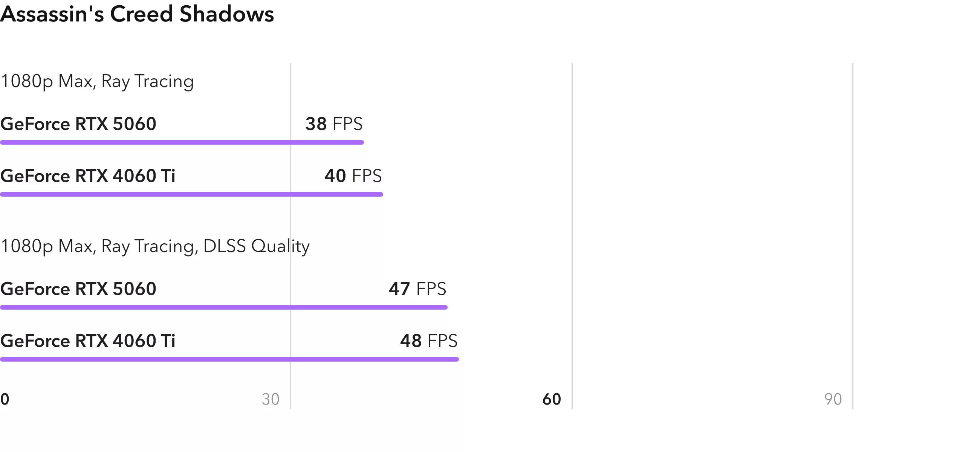Select the purple bar below 48 FPS
980x452 pixels.
(x=229, y=359)
